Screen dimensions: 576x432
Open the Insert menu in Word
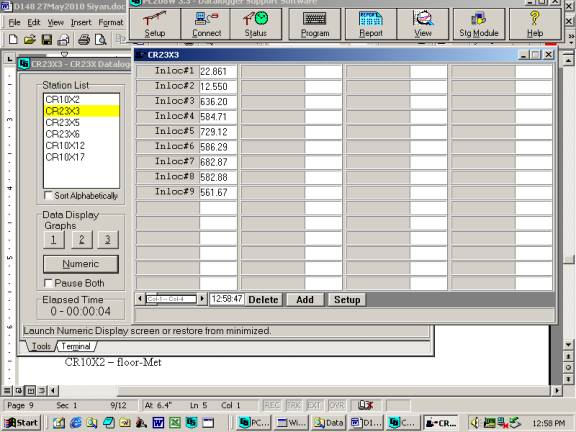tap(81, 22)
